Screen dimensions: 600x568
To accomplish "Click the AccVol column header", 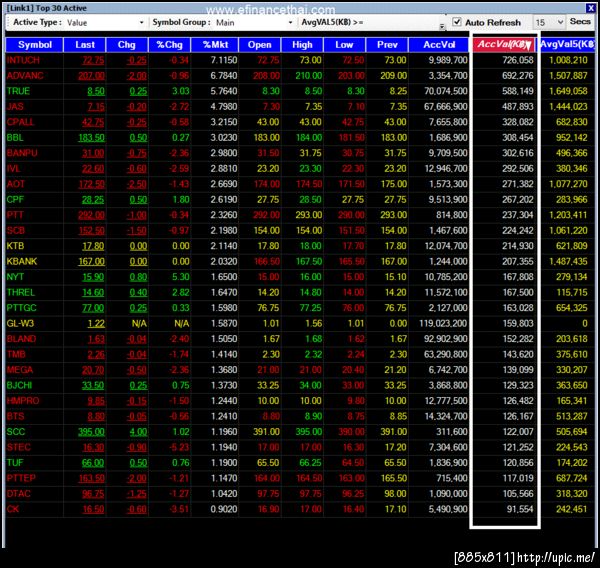I will [439, 45].
